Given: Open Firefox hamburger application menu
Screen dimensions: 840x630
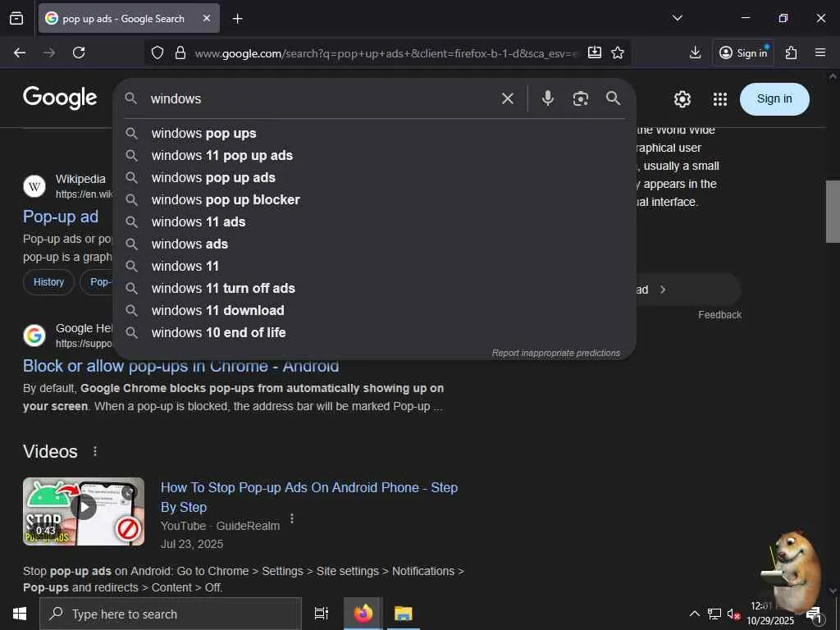Looking at the screenshot, I should [x=820, y=52].
